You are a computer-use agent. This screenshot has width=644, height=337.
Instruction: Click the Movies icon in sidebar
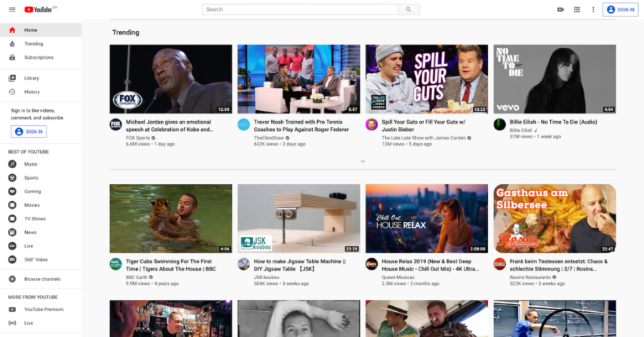[x=12, y=205]
